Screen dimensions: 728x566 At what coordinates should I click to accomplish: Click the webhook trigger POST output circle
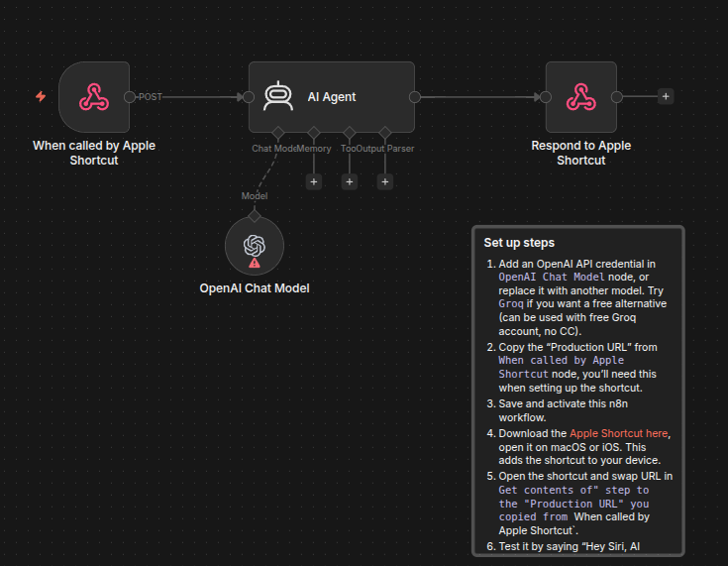click(x=130, y=97)
